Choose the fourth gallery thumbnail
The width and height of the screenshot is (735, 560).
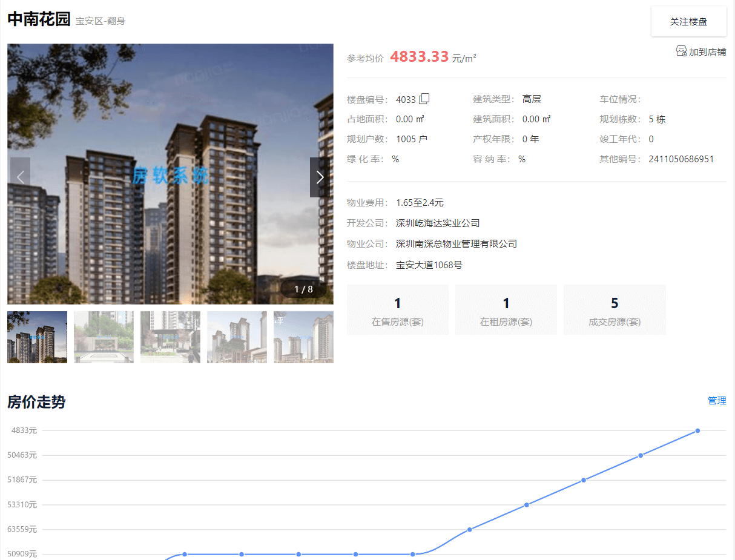[237, 337]
